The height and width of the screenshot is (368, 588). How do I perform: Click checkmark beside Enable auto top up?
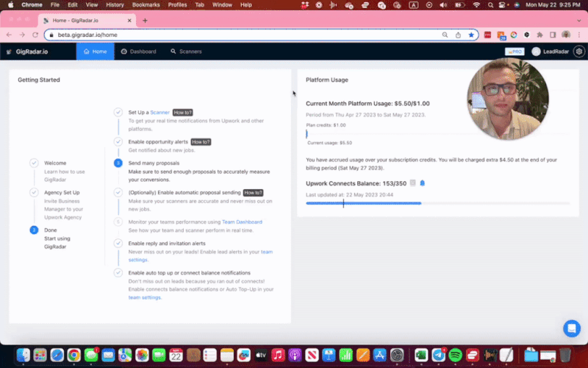118,273
